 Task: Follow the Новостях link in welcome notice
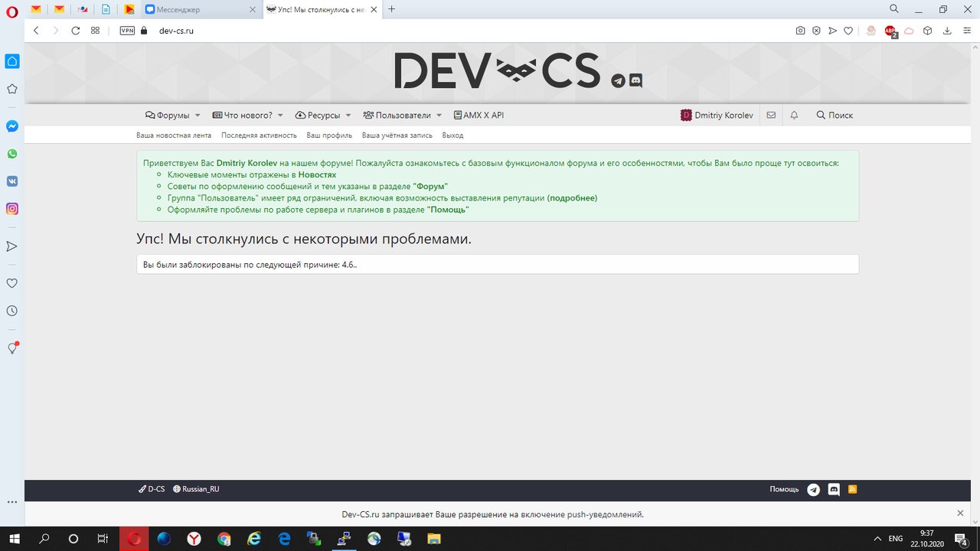317,174
